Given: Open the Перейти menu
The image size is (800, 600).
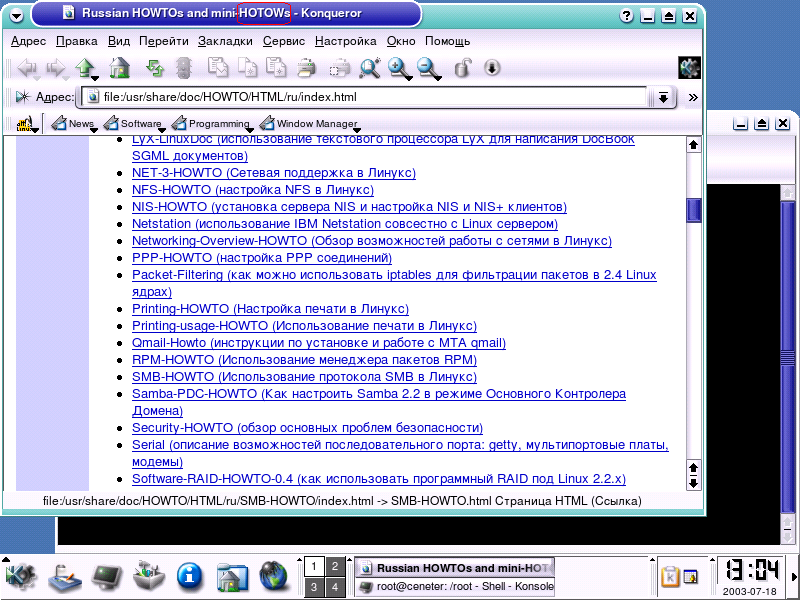Looking at the screenshot, I should (164, 41).
